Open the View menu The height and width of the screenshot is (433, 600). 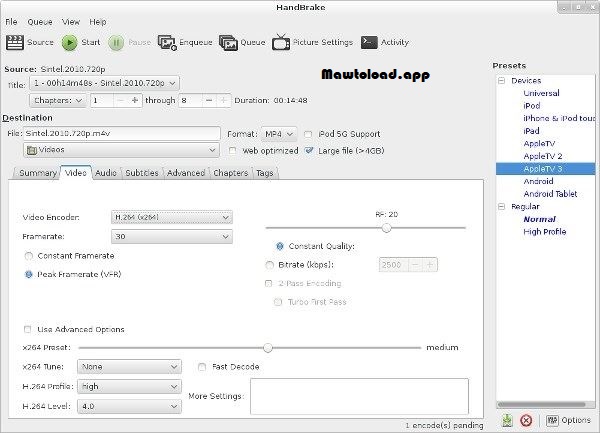click(71, 22)
